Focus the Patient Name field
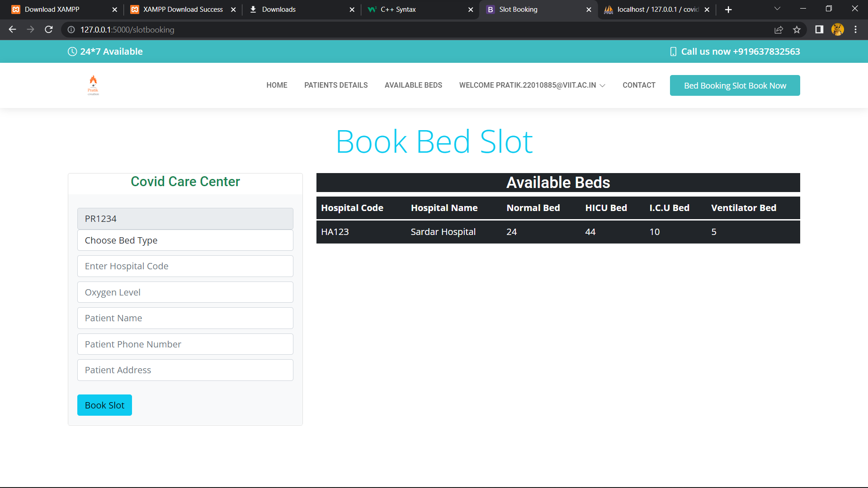The width and height of the screenshot is (868, 488). coord(185,318)
